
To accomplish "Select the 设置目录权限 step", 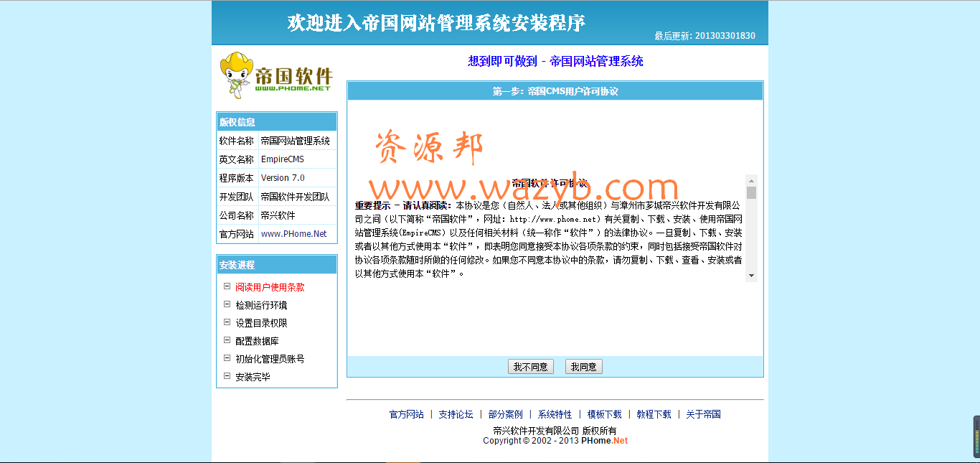I will pyautogui.click(x=261, y=323).
